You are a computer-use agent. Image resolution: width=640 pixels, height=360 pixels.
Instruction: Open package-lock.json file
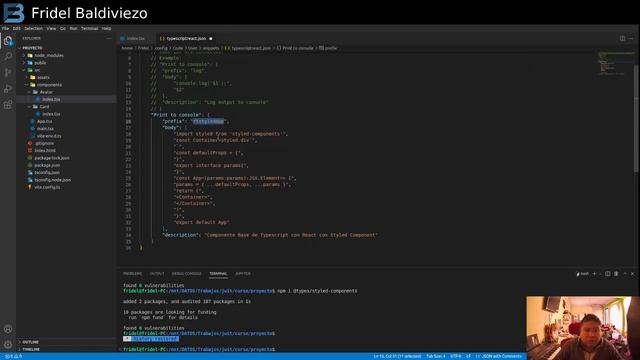click(67, 158)
